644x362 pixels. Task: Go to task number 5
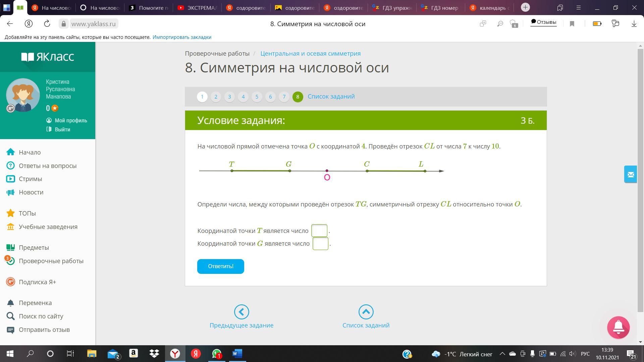(257, 97)
